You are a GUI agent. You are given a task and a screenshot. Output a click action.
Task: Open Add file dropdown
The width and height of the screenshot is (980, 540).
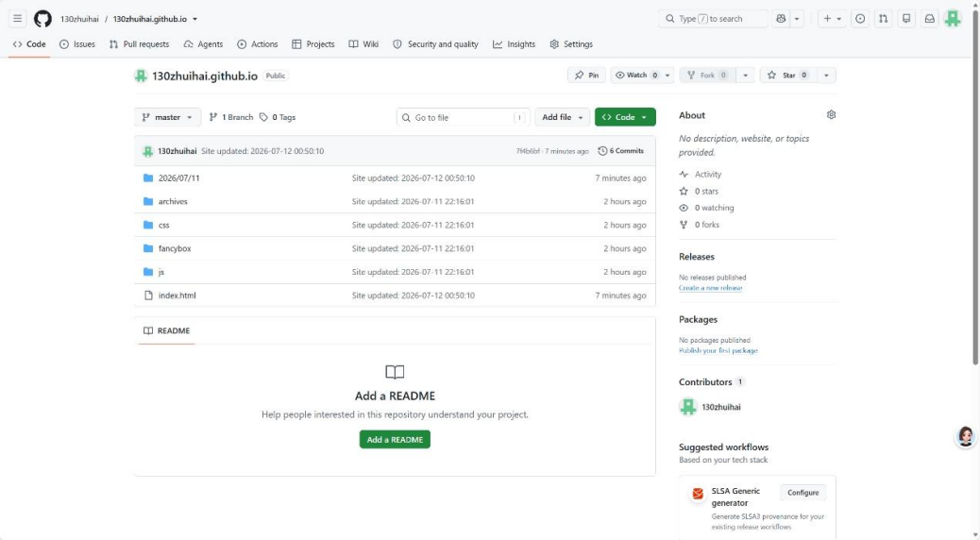click(562, 117)
